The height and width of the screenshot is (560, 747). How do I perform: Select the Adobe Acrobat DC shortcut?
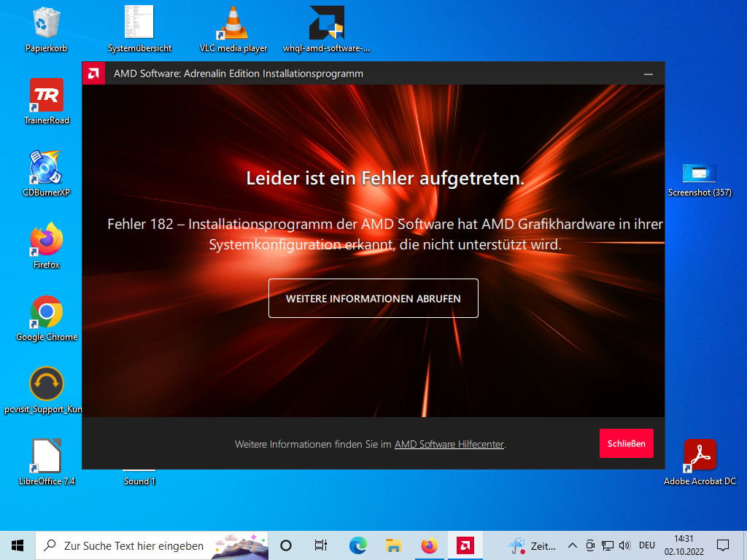point(700,462)
